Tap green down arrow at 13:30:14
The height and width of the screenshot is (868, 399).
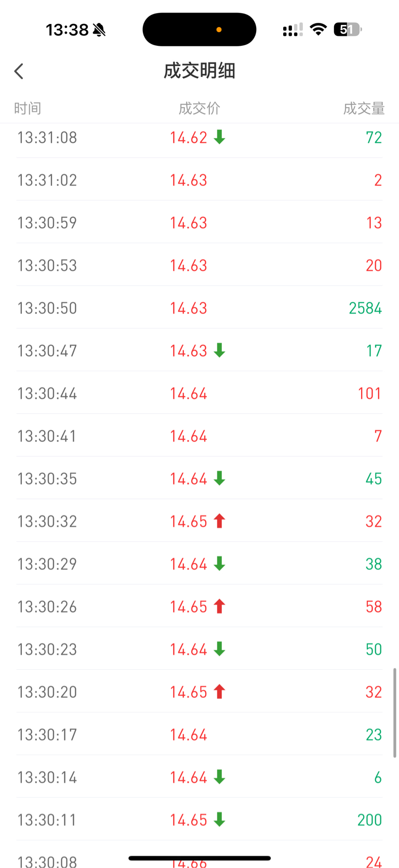pyautogui.click(x=219, y=777)
